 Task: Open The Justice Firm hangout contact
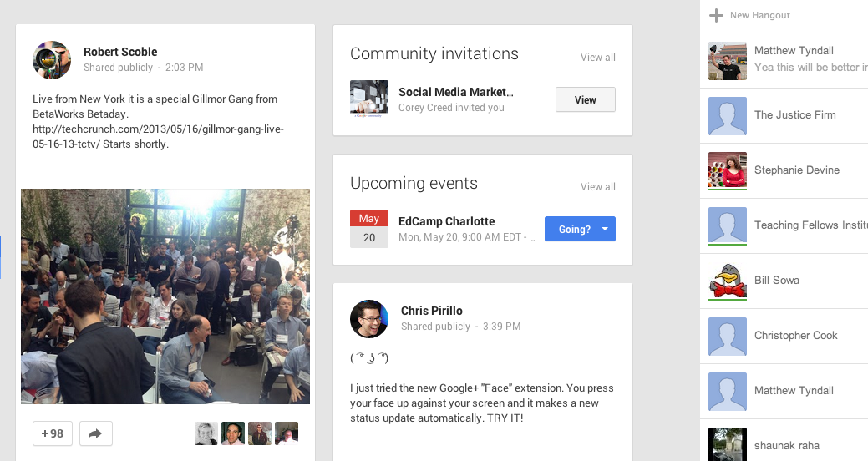point(794,115)
